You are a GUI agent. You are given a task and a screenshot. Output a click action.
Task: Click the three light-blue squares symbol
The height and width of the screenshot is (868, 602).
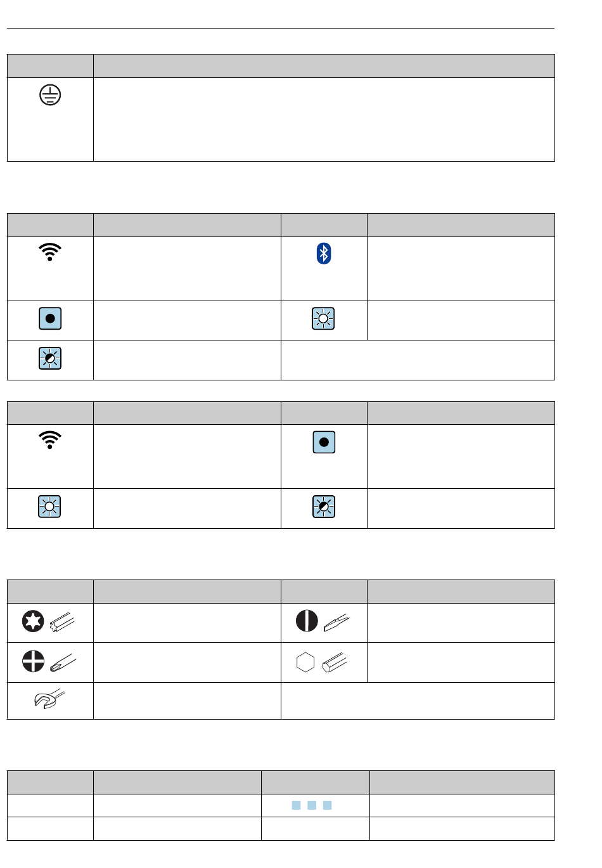(x=312, y=805)
